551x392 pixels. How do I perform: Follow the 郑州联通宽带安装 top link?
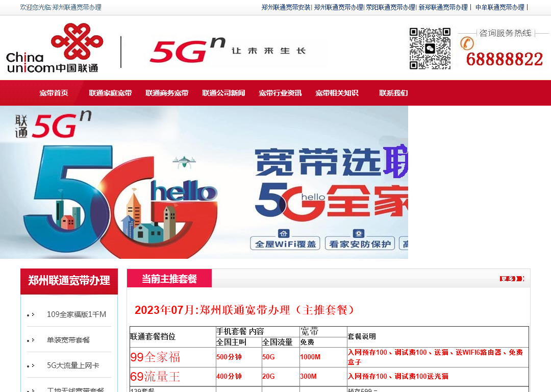[x=286, y=7]
